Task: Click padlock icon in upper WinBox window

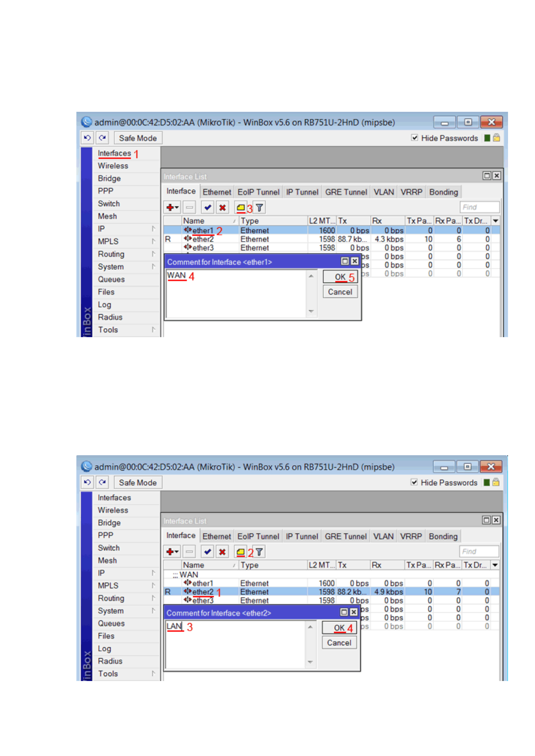Action: (496, 138)
